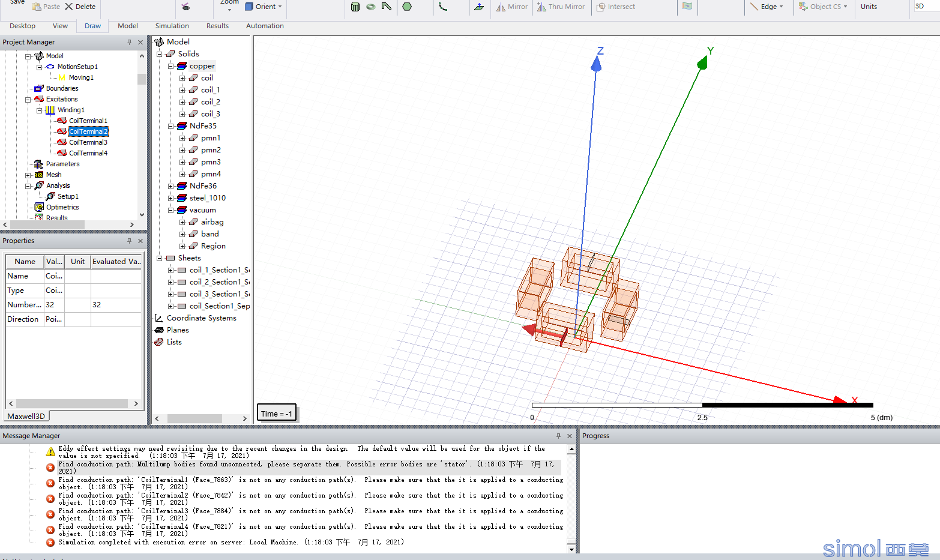Click the model tree horizontal scrollbar
Screen dimensions: 940x560
194,418
